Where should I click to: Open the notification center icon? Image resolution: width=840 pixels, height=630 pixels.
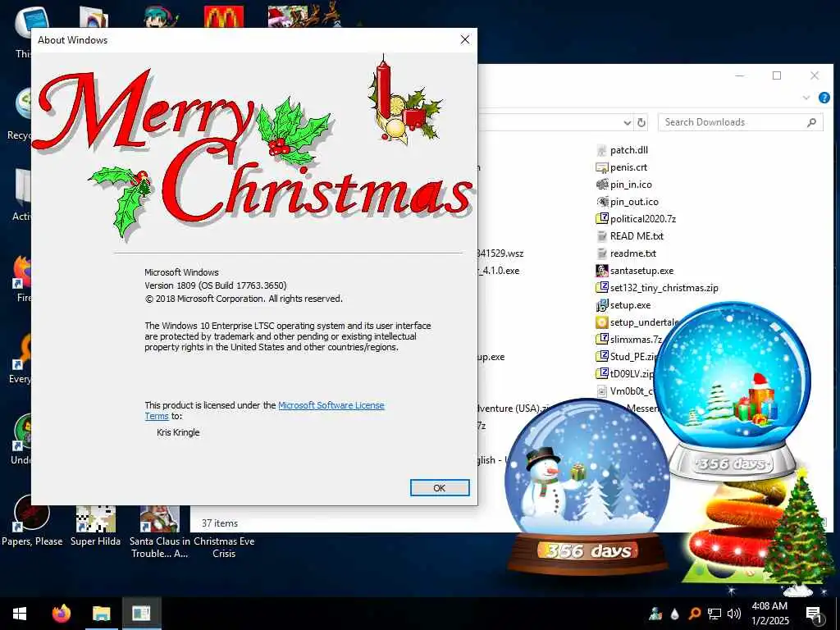tap(814, 614)
